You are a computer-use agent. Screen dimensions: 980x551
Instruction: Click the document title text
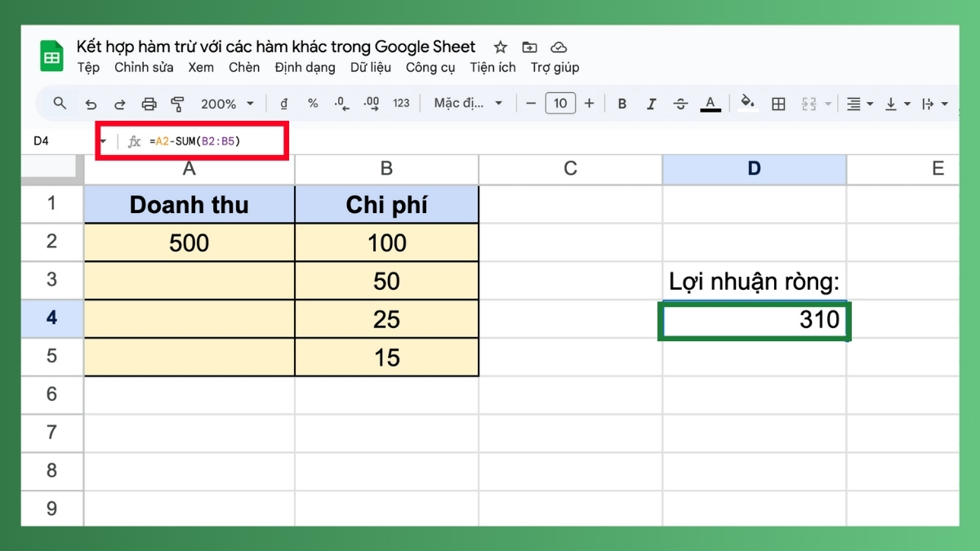(276, 47)
